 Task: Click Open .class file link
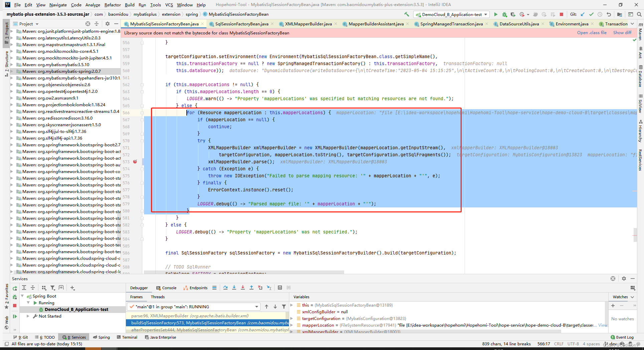[592, 33]
